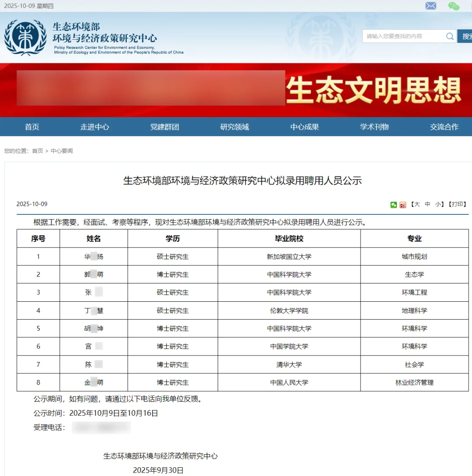Go to 中心要闻 in breadcrumb
The height and width of the screenshot is (476, 472).
click(x=62, y=151)
